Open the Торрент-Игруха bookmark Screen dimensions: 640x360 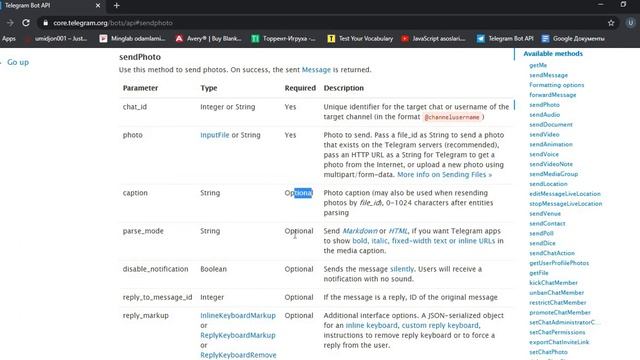tap(284, 38)
